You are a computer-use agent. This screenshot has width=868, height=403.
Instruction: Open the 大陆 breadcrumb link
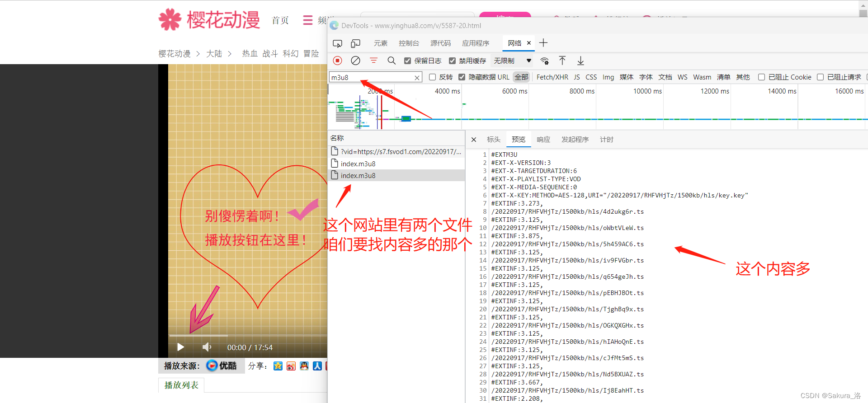click(214, 54)
